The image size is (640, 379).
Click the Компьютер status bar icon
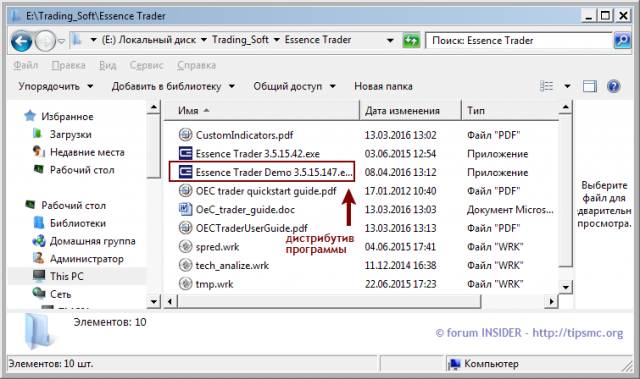454,363
